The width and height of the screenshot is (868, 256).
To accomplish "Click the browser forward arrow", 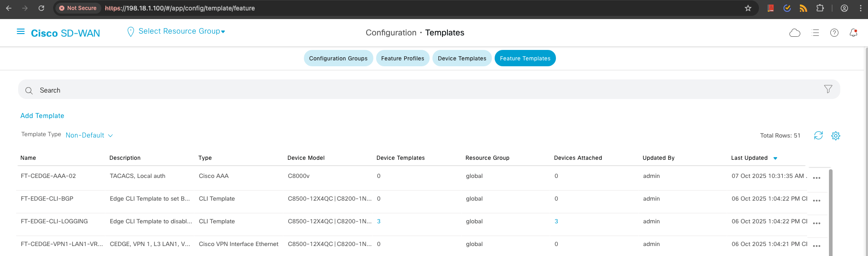I will click(x=25, y=8).
